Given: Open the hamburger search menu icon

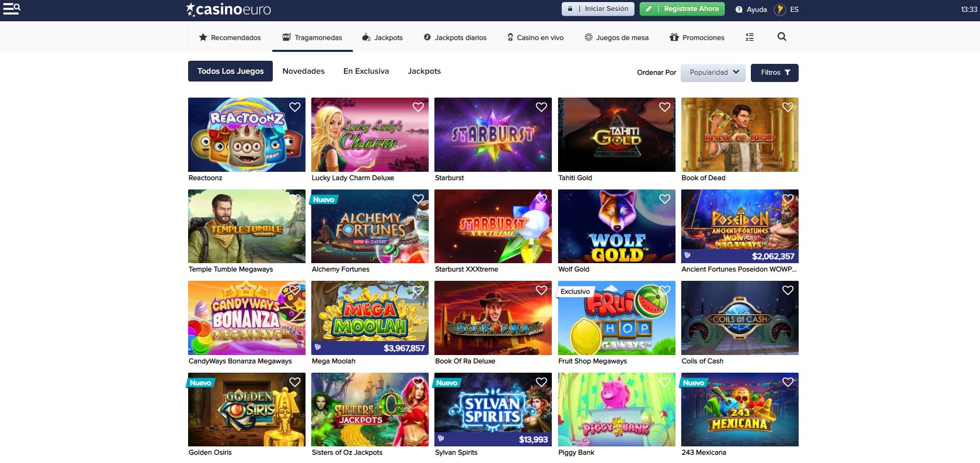Looking at the screenshot, I should [x=11, y=9].
